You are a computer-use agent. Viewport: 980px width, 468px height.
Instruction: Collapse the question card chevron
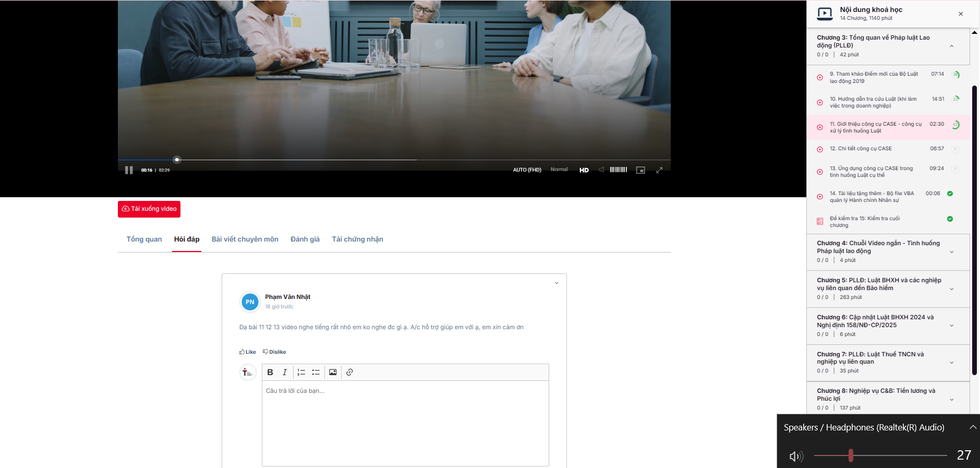[556, 283]
